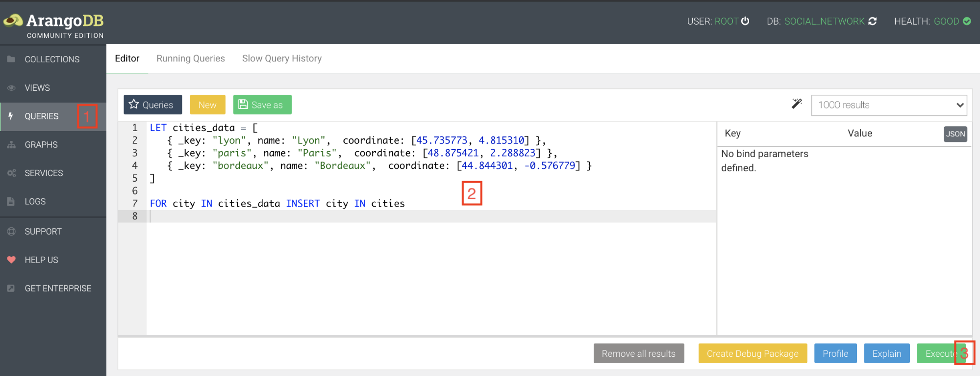This screenshot has width=980, height=376.
Task: Click the Explain button
Action: tap(886, 353)
